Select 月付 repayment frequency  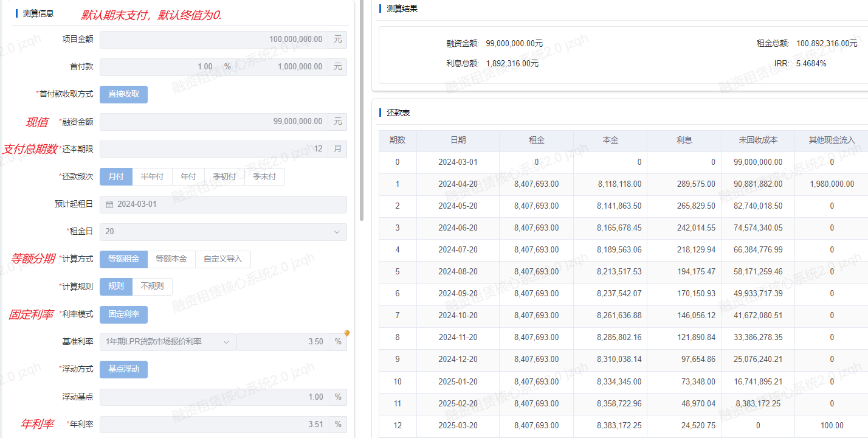click(x=116, y=176)
